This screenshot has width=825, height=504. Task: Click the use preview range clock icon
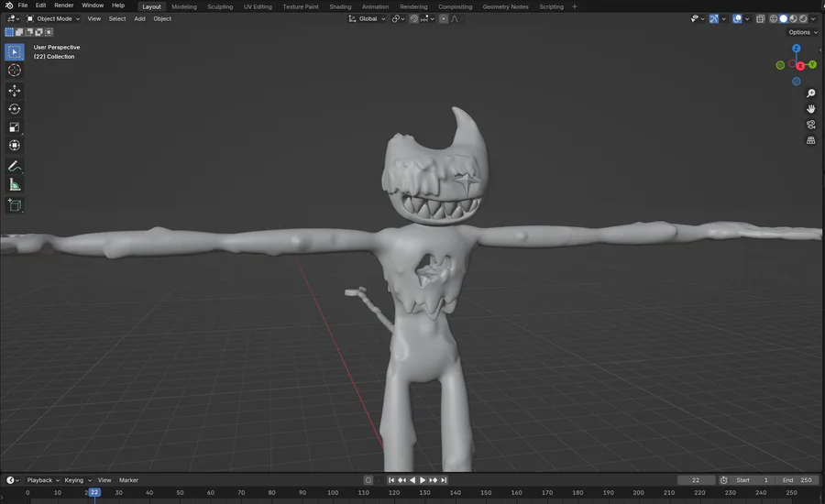pos(724,480)
